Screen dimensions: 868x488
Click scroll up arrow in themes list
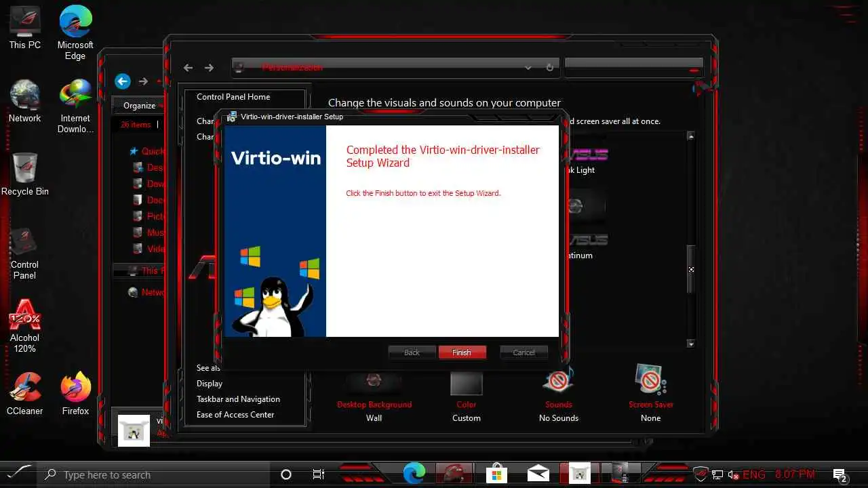point(691,136)
